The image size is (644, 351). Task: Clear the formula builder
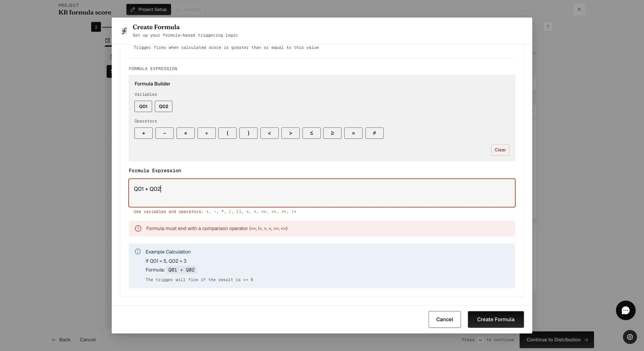(x=500, y=150)
